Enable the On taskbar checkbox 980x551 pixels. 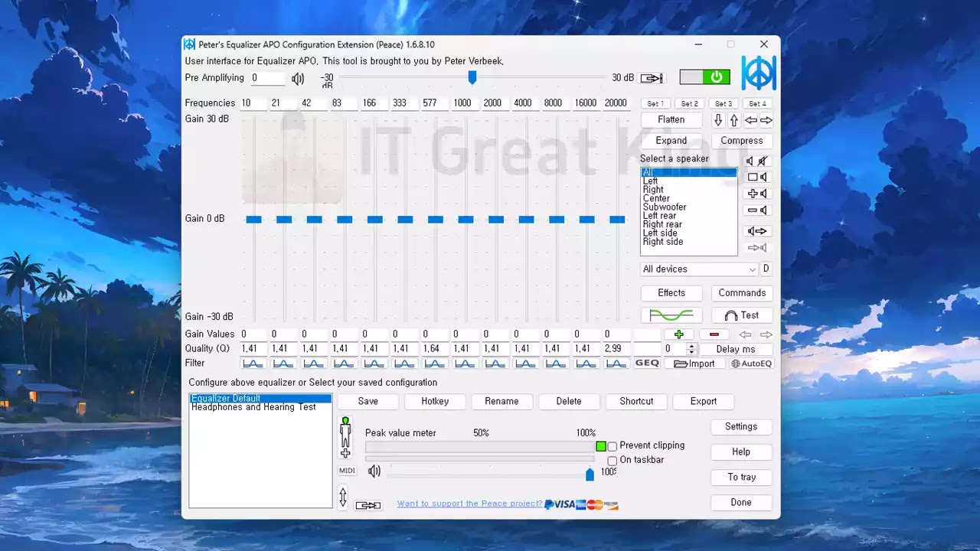point(612,461)
